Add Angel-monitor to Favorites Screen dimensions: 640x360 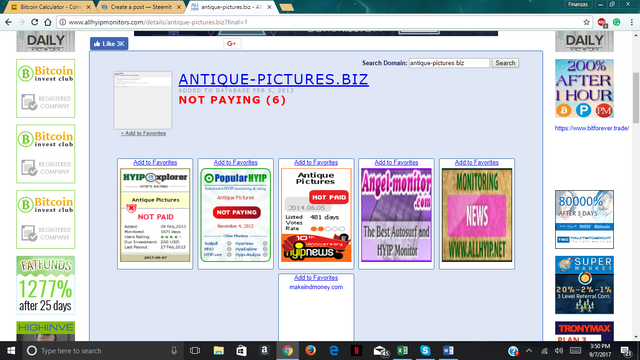tap(396, 162)
